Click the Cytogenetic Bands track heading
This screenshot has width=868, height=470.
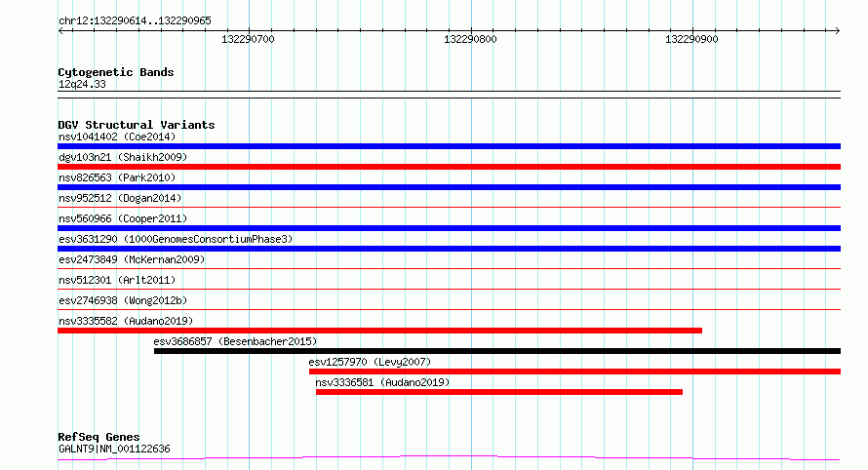(116, 72)
